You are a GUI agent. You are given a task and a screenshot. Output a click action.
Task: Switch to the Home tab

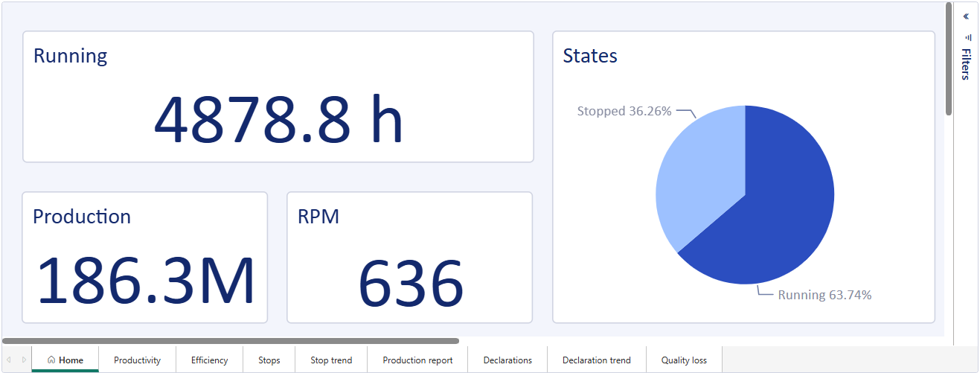coord(65,360)
